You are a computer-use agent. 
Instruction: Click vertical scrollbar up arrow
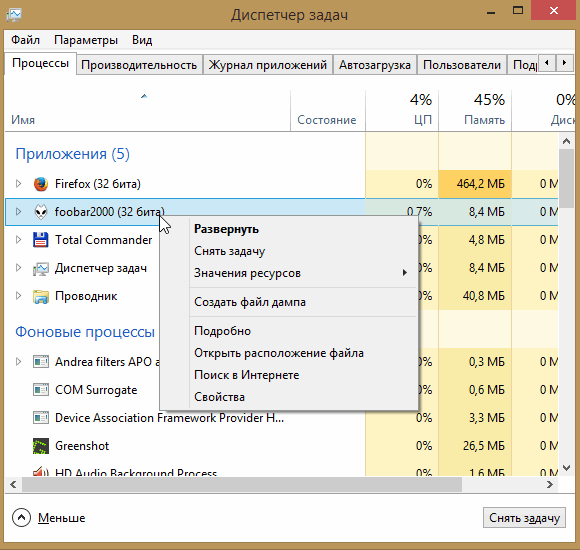(566, 141)
